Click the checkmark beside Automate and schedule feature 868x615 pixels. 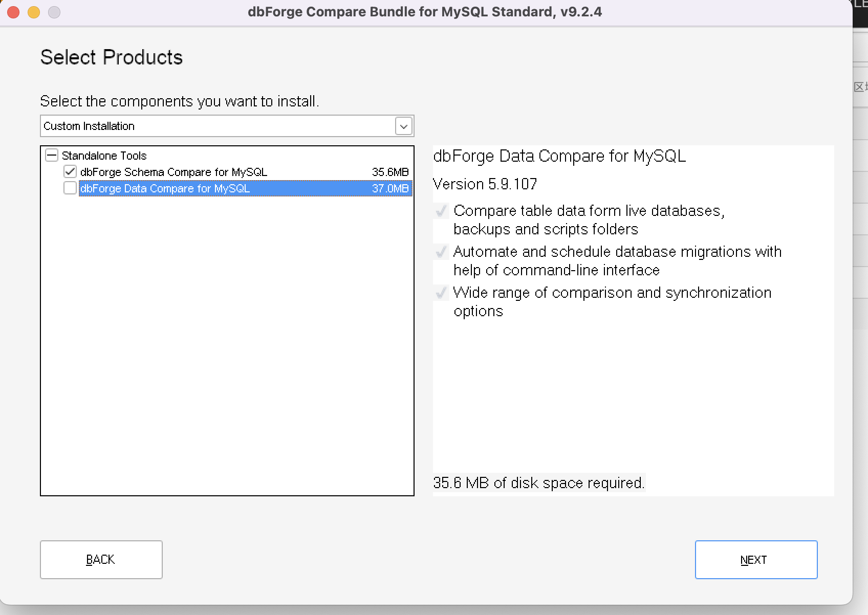click(x=441, y=252)
